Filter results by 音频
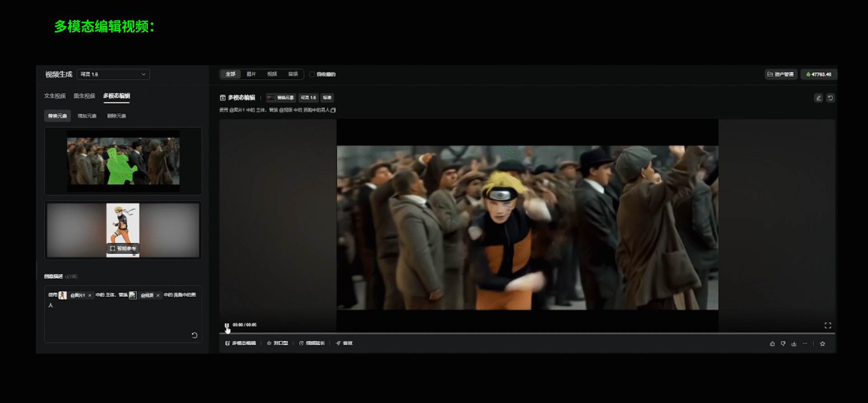Viewport: 868px width, 403px height. tap(293, 74)
